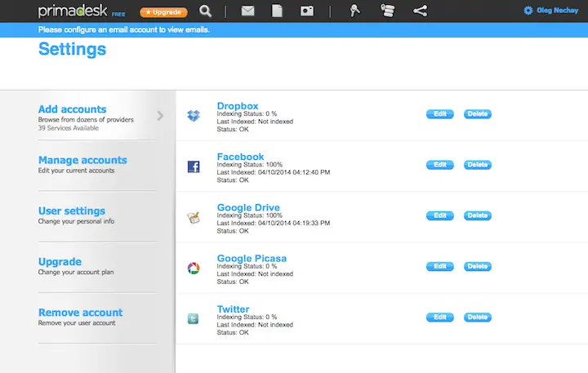588x373 pixels.
Task: Click 'Remove your user account' text
Action: coord(77,322)
